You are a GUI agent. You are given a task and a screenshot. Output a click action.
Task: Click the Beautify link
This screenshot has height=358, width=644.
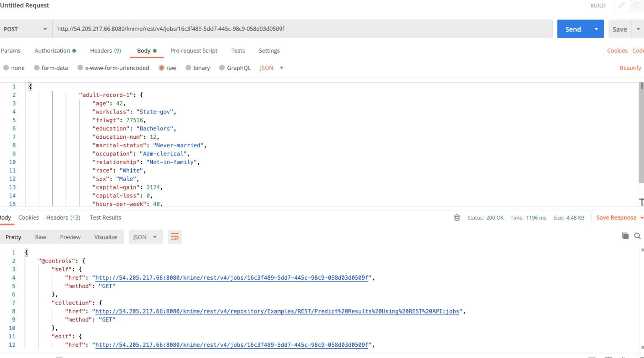[630, 68]
